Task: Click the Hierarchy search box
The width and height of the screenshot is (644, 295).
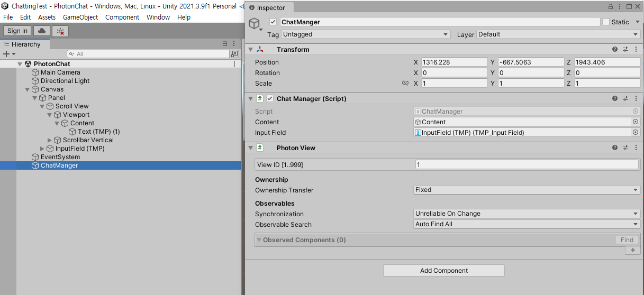Action: point(148,54)
